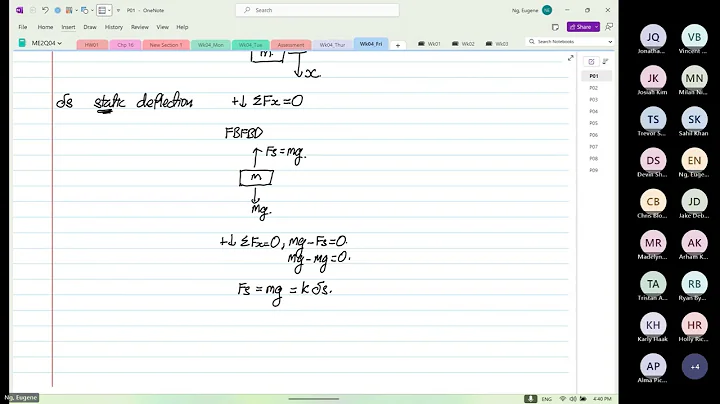Open the volume tray icon
Viewport: 720px width, 404px height.
point(573,398)
